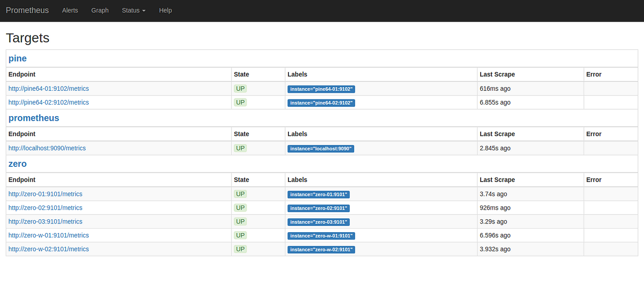Click the instance="localhost:9090" label badge
644x282 pixels.
[321, 148]
